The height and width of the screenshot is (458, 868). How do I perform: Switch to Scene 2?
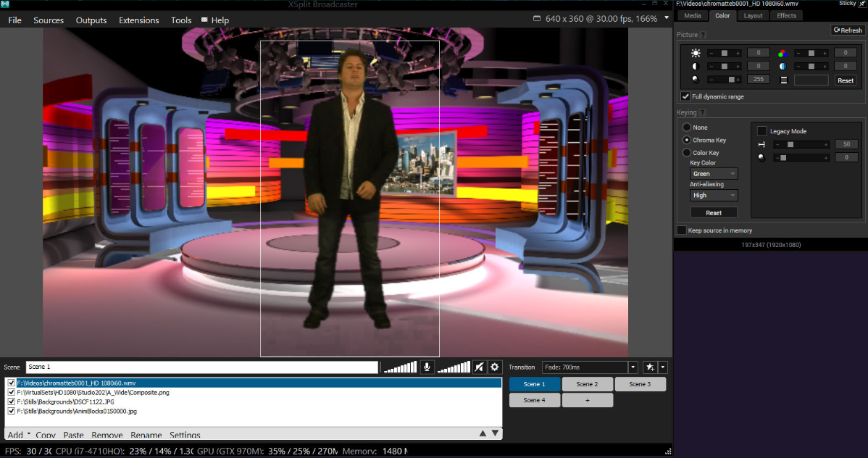[x=587, y=384]
